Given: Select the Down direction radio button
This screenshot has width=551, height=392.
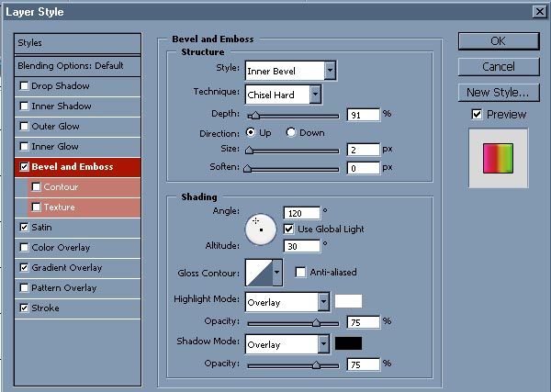Looking at the screenshot, I should 290,132.
